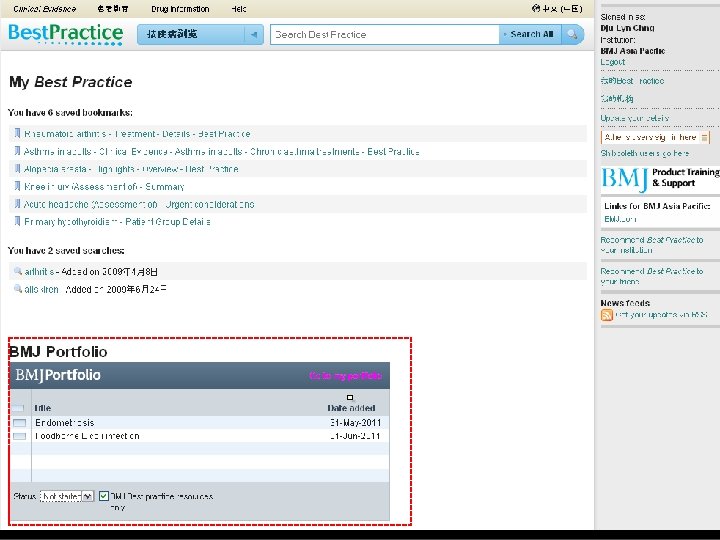Click the bookmark icon beside Rheumatoid arthritis
The image size is (720, 540).
click(17, 134)
